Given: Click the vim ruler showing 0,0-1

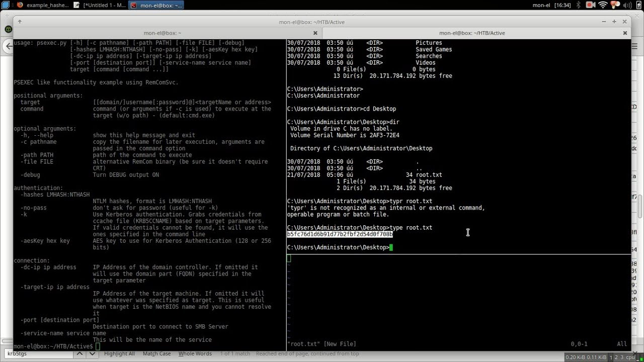Looking at the screenshot, I should pyautogui.click(x=579, y=344).
